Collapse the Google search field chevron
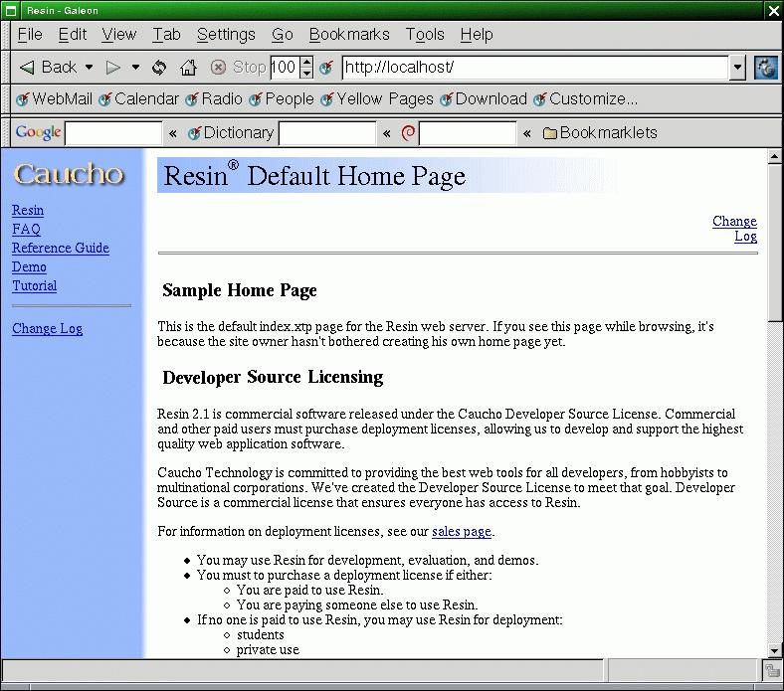Image resolution: width=784 pixels, height=691 pixels. click(173, 133)
